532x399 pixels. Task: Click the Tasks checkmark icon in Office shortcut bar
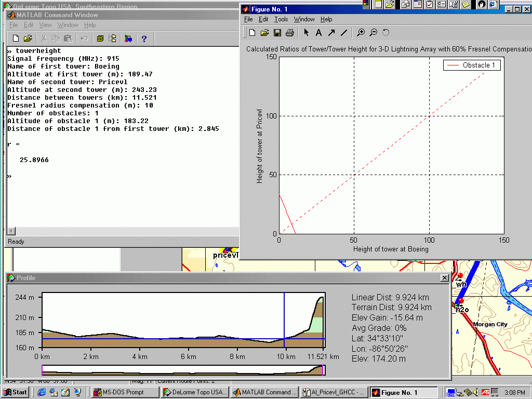coord(430,4)
